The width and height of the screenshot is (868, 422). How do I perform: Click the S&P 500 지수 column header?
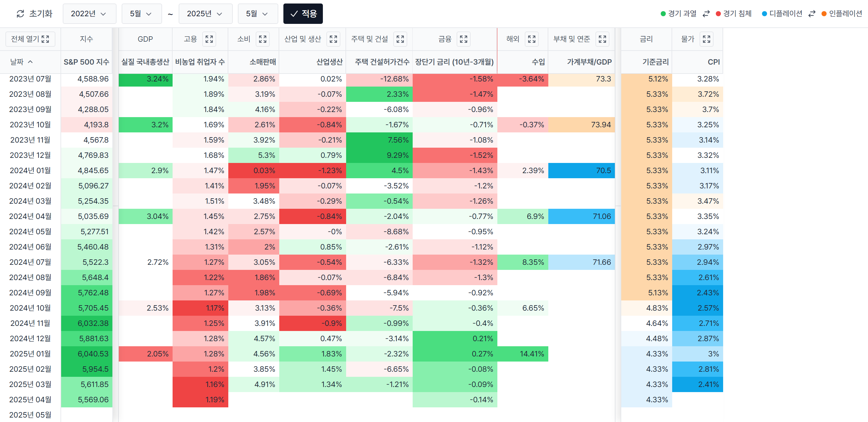point(86,62)
